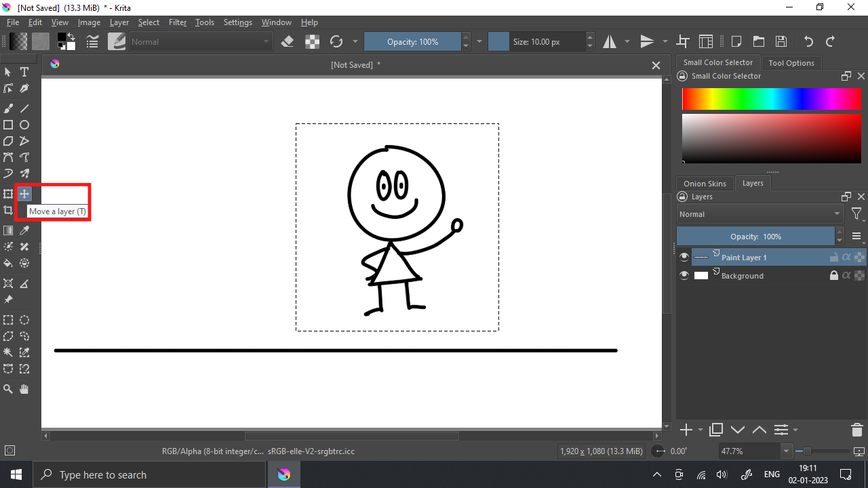The height and width of the screenshot is (488, 868).
Task: Click the Save document icon
Action: [781, 41]
